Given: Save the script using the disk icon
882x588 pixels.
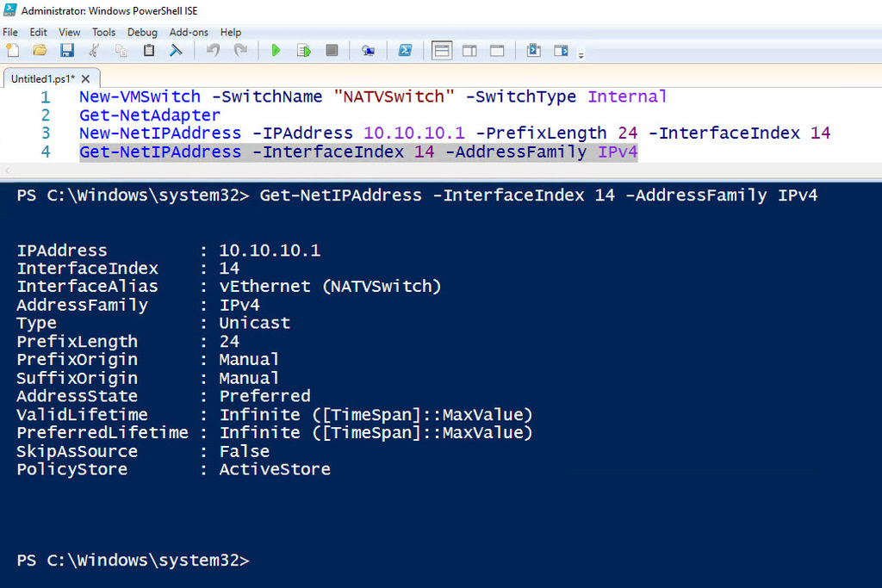Looking at the screenshot, I should [x=67, y=50].
